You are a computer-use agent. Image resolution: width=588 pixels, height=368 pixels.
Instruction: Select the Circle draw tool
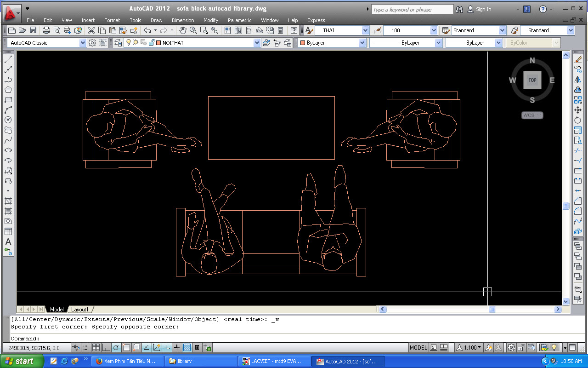tap(8, 120)
